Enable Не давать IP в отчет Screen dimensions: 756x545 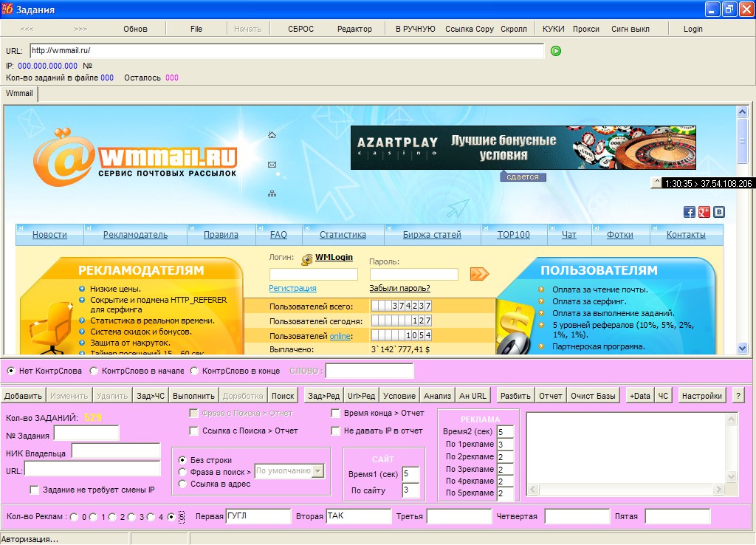[336, 431]
